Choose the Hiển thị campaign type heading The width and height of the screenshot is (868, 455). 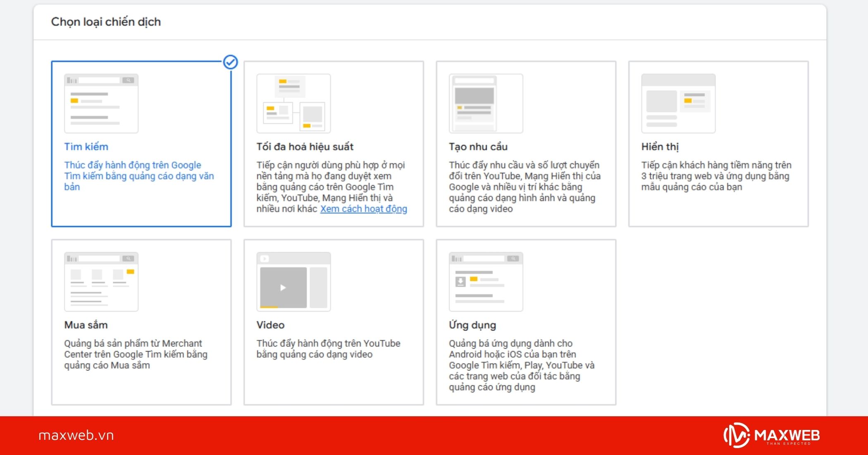660,147
